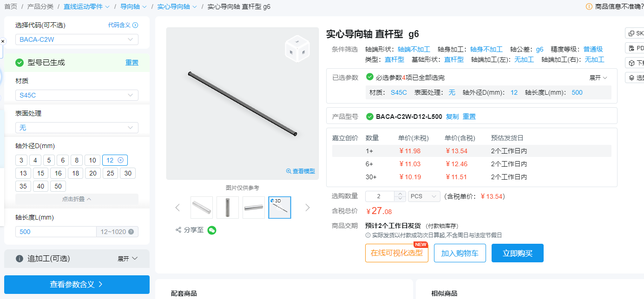Click previous thumbnail arrow in gallery

pyautogui.click(x=177, y=208)
